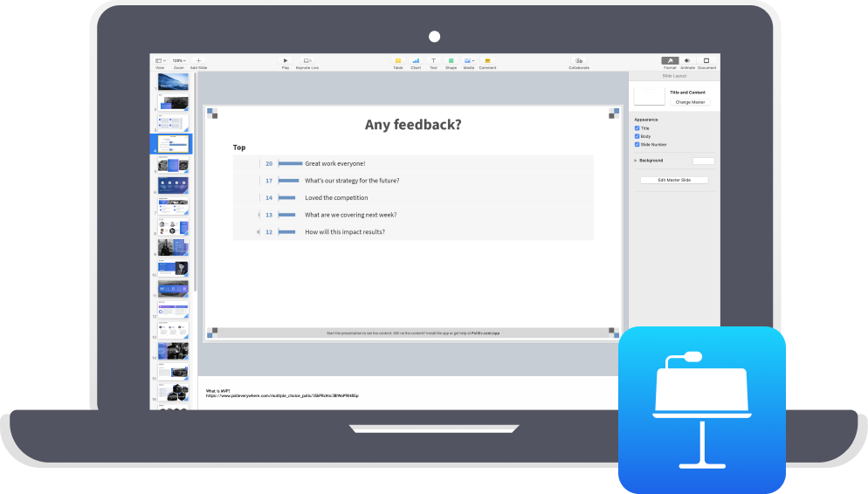Click the vote count 12
868x494 pixels.
point(269,232)
